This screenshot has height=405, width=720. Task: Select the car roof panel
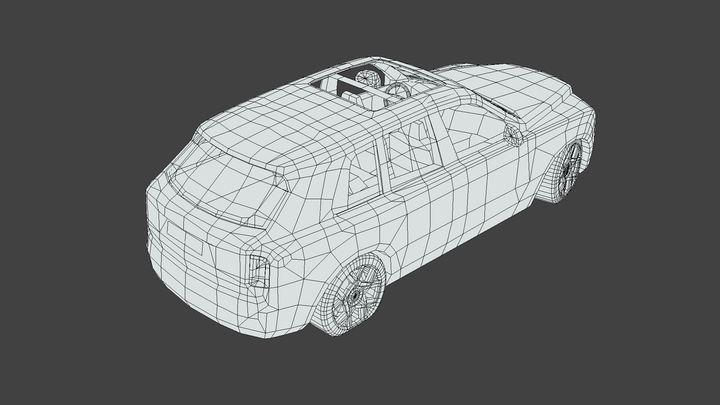pyautogui.click(x=290, y=125)
